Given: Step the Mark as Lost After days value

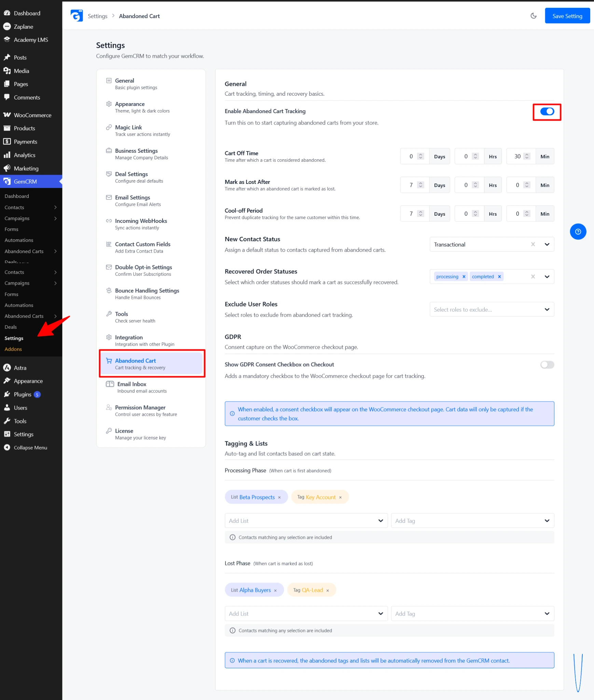Looking at the screenshot, I should [x=420, y=185].
